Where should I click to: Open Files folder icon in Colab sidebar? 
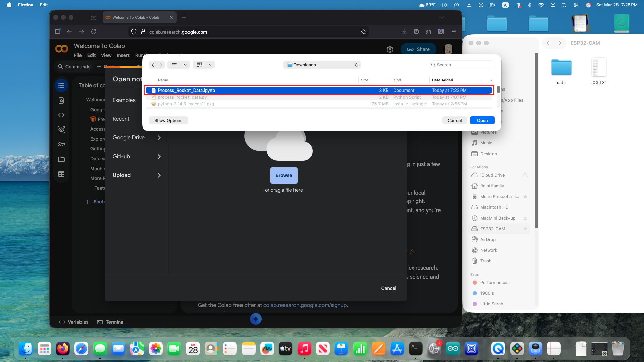(x=61, y=159)
